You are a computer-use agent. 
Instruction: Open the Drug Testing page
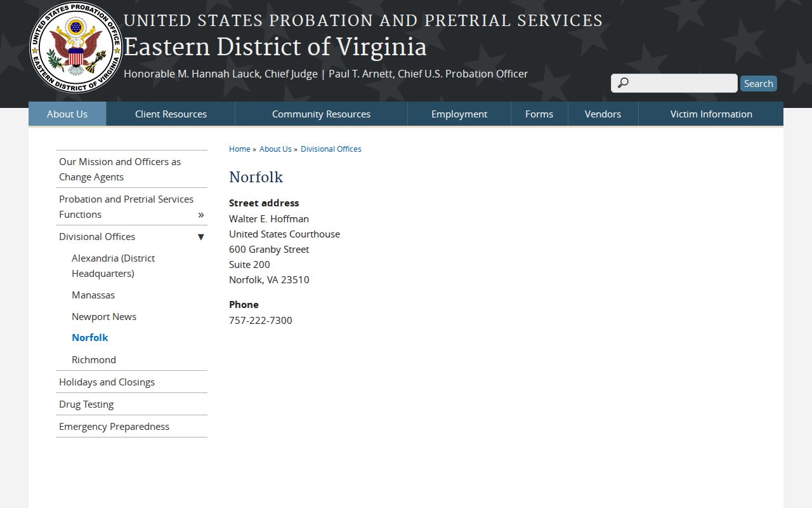(86, 404)
